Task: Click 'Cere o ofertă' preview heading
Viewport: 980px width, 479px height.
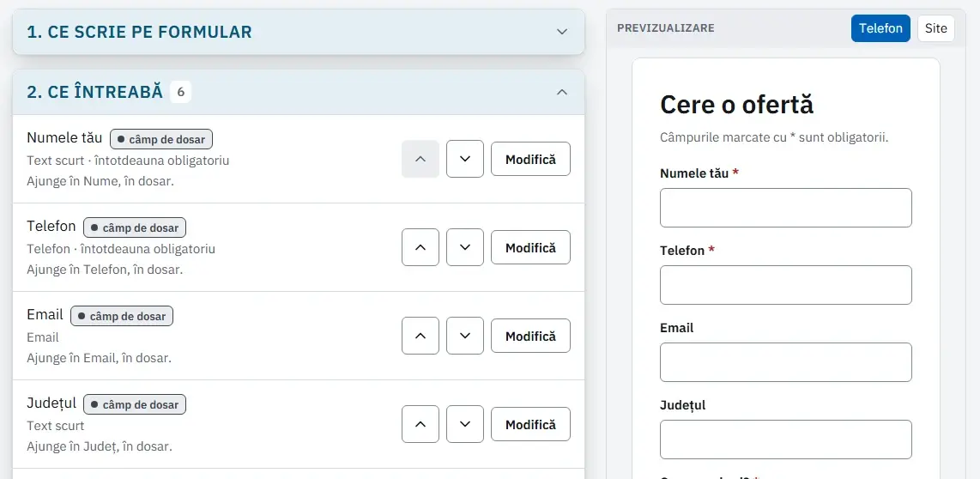Action: [x=737, y=105]
